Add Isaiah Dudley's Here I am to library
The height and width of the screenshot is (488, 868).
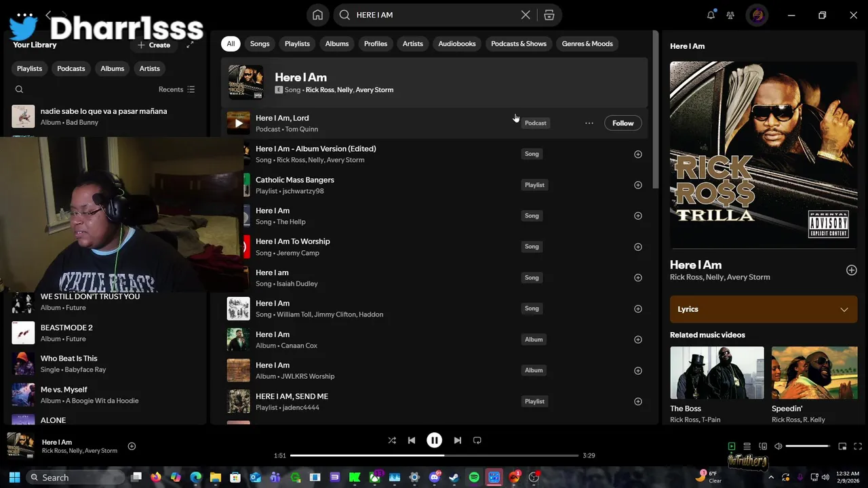[637, 278]
